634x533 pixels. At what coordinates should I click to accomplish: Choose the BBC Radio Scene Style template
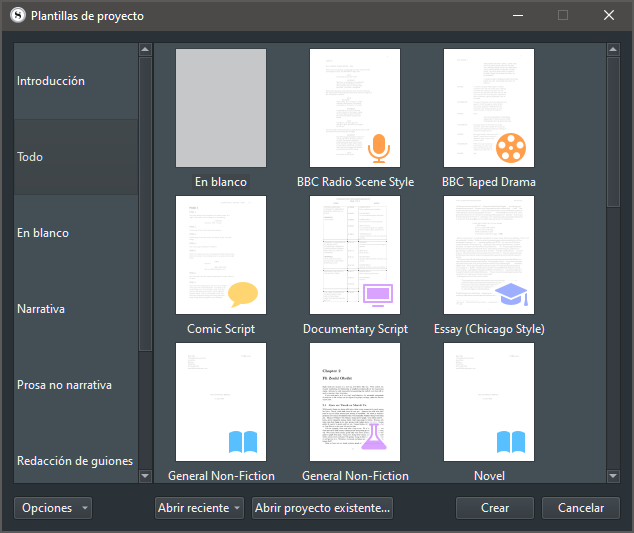pyautogui.click(x=355, y=108)
